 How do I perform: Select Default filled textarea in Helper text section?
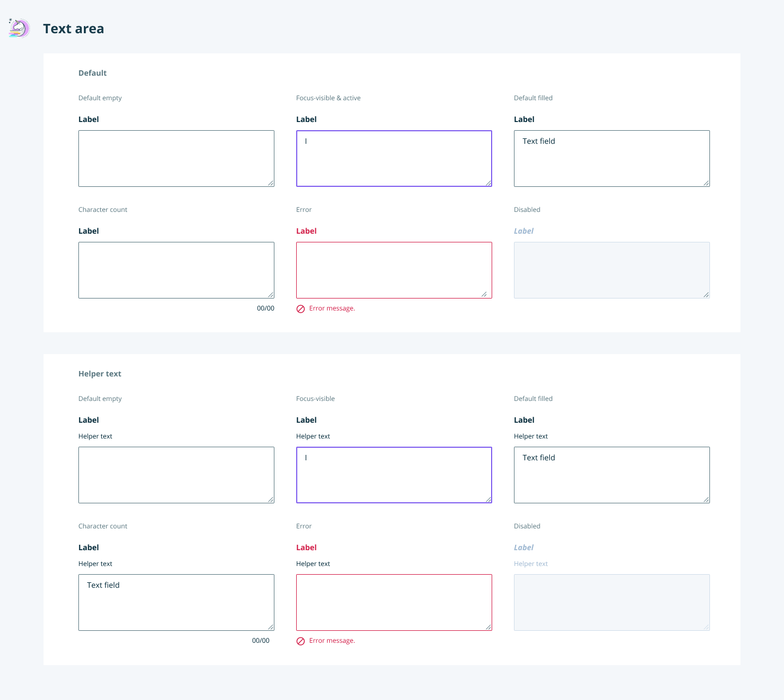click(x=612, y=475)
